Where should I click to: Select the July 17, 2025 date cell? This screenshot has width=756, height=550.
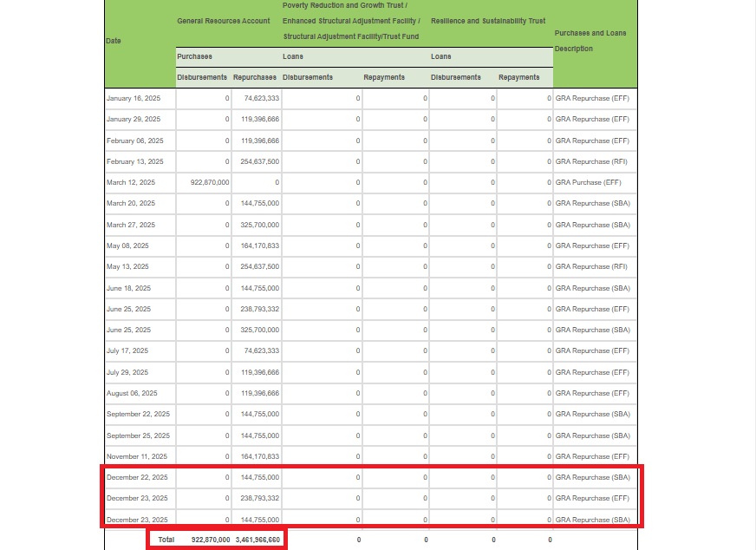(127, 350)
